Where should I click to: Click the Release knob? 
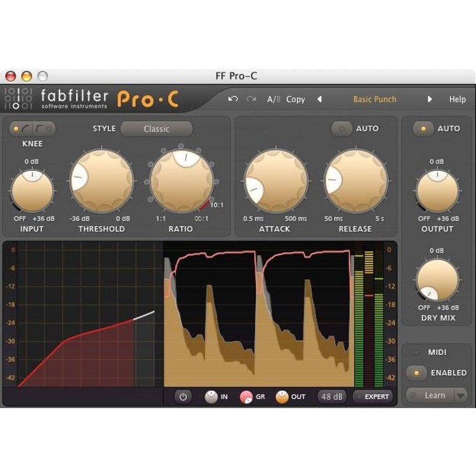(356, 181)
